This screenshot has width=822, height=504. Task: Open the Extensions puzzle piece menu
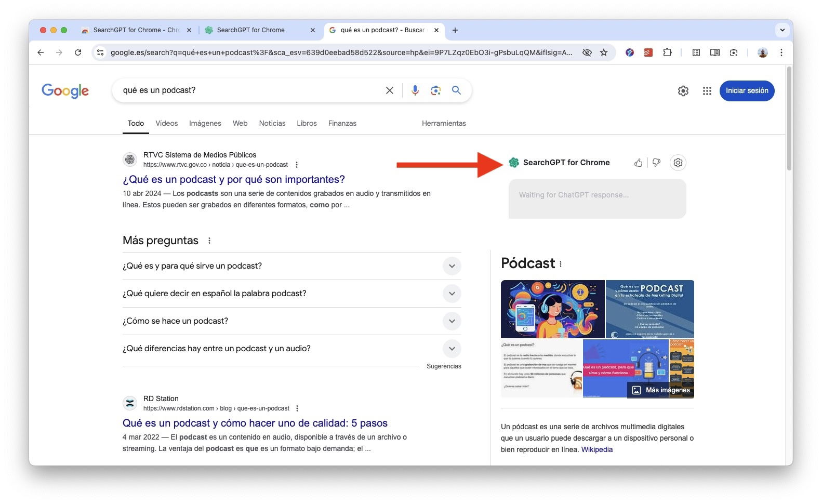pos(667,52)
